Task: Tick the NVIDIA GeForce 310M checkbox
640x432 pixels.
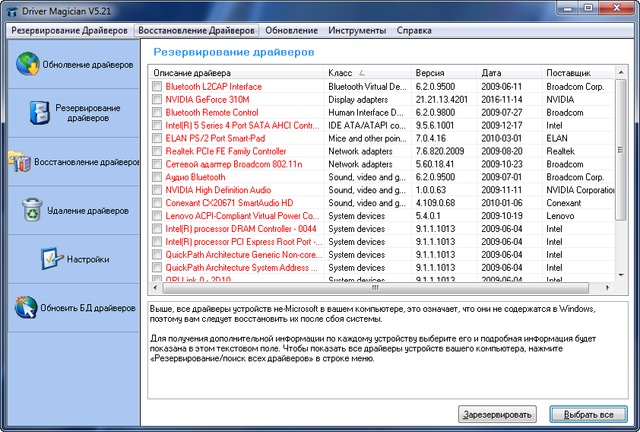Action: click(156, 100)
